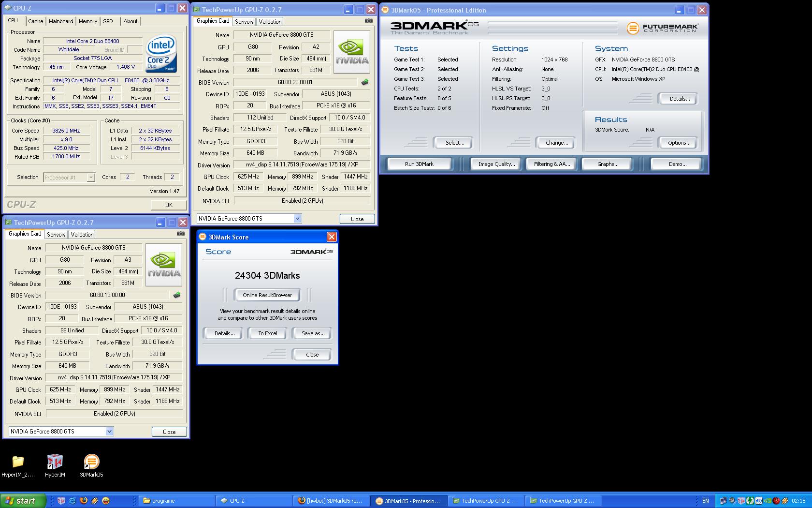
Task: Open the Validation tab in the Revision A2 GPU-Z window
Action: pyautogui.click(x=270, y=22)
